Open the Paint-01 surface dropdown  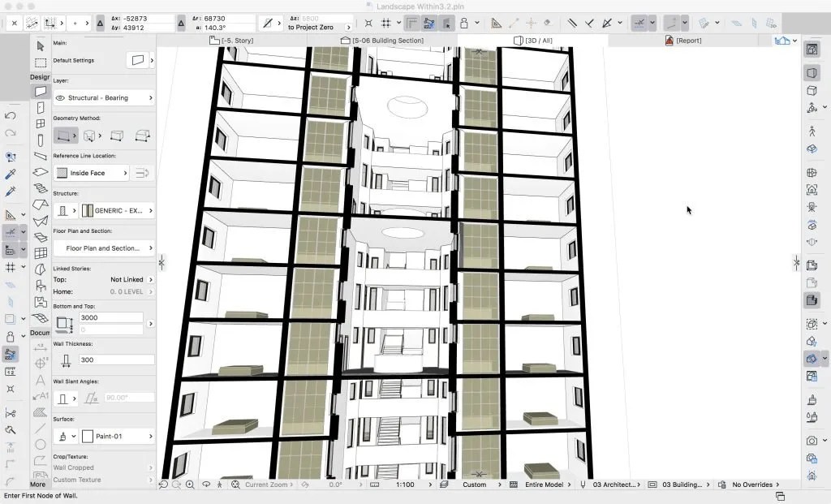[118, 436]
